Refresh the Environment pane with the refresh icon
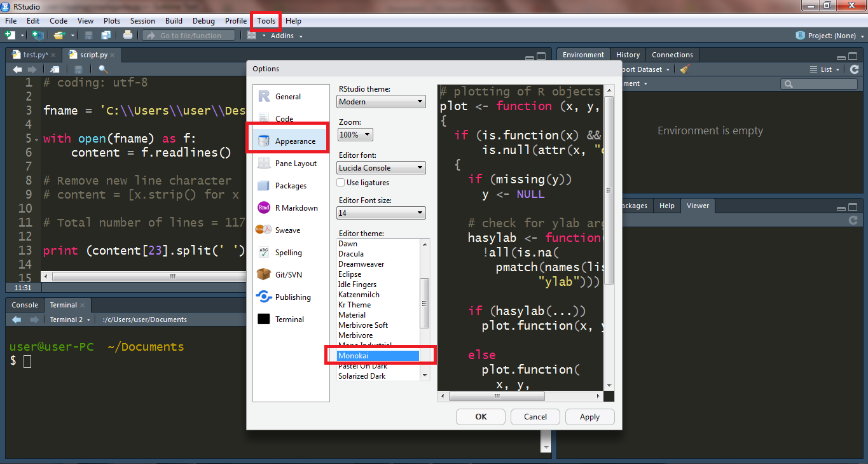Viewport: 868px width, 464px height. tap(855, 69)
